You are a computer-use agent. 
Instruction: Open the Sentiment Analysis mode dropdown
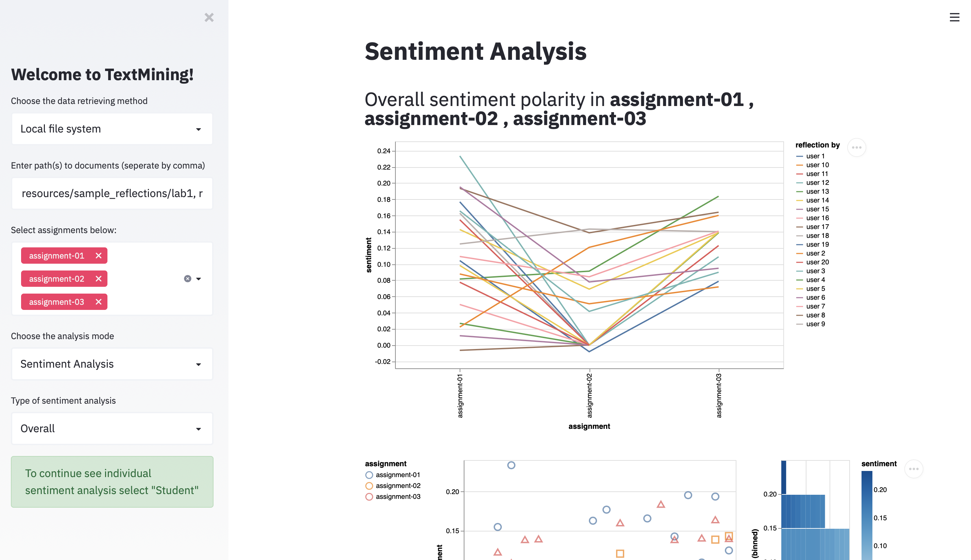click(x=112, y=364)
